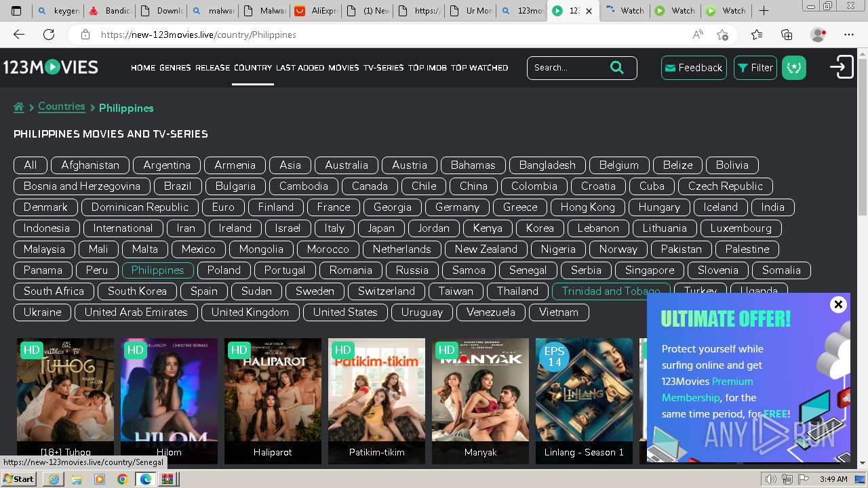Select the All countries tag
Screen dimensions: 868x488
(x=31, y=165)
